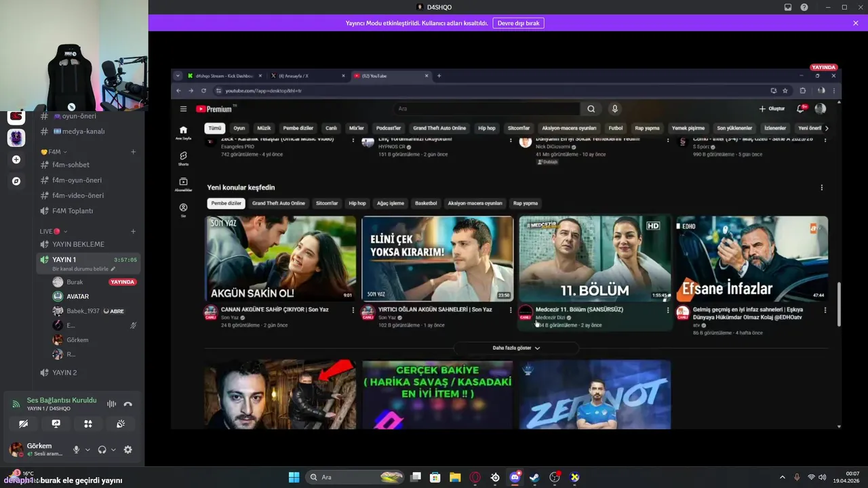Select the Basketbol topic chip

(426, 203)
